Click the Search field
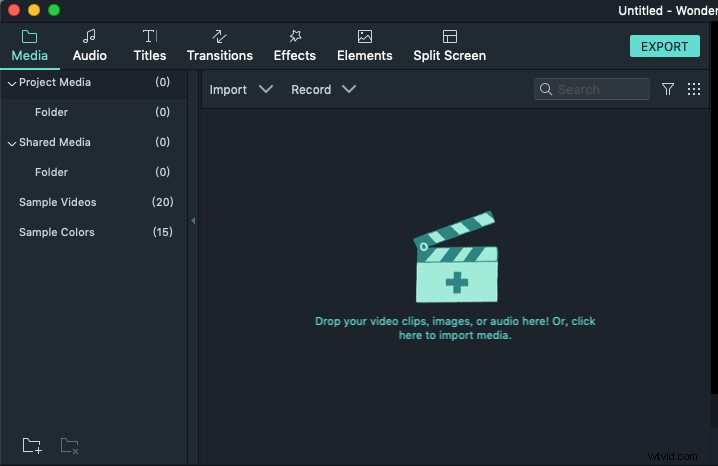 592,89
